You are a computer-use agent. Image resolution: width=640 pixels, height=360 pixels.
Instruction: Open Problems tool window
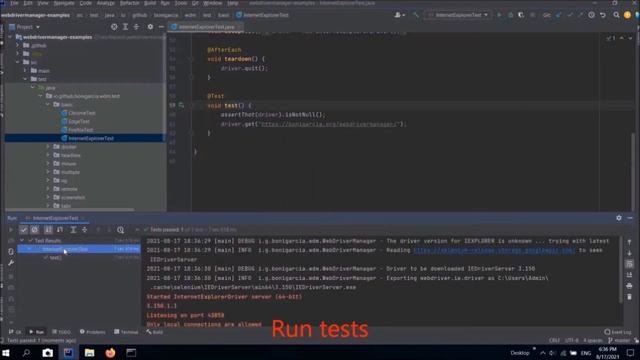pyautogui.click(x=93, y=332)
